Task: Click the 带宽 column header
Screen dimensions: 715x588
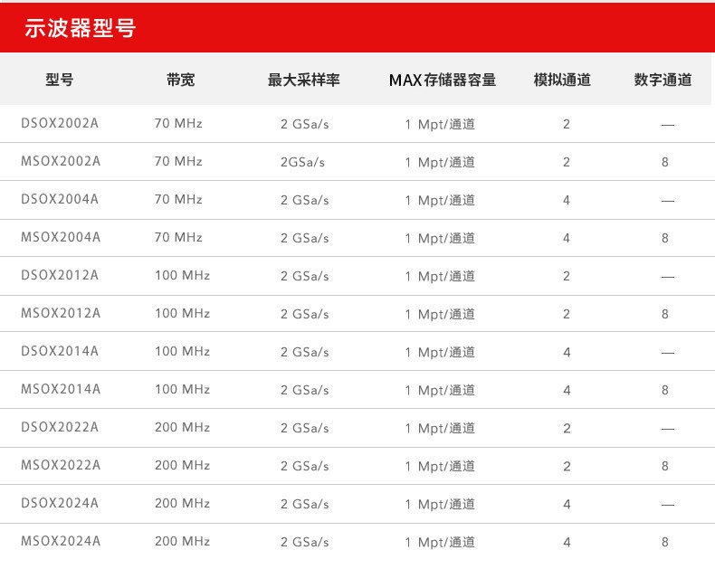Action: [x=180, y=80]
